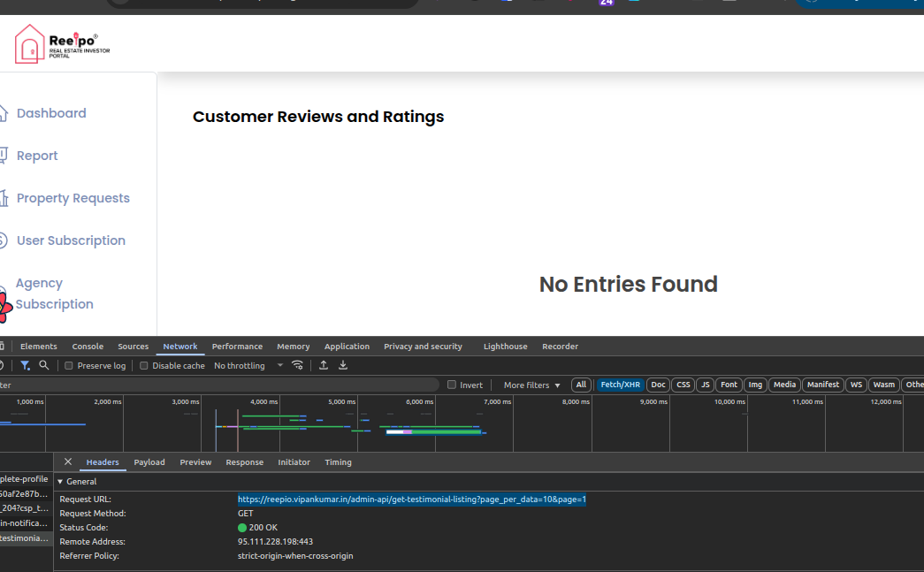Click the export HAR download icon
924x572 pixels.
pos(343,365)
